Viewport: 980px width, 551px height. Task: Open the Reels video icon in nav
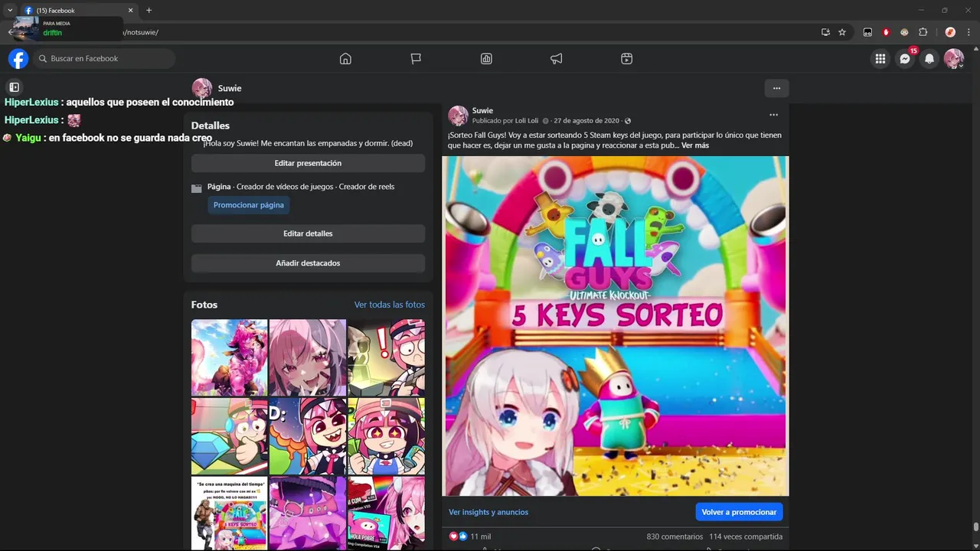626,59
